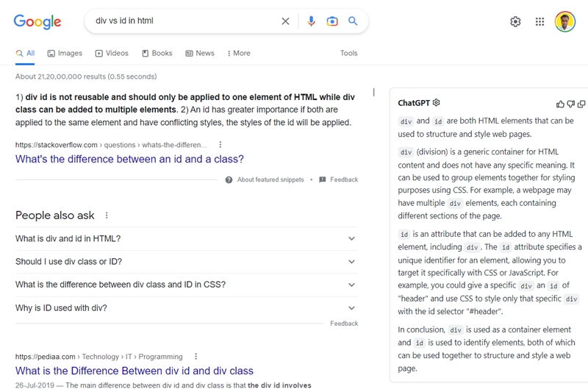This screenshot has height=392, width=588.
Task: Click the pediaa.com breadcrumb URL
Action: (99, 357)
